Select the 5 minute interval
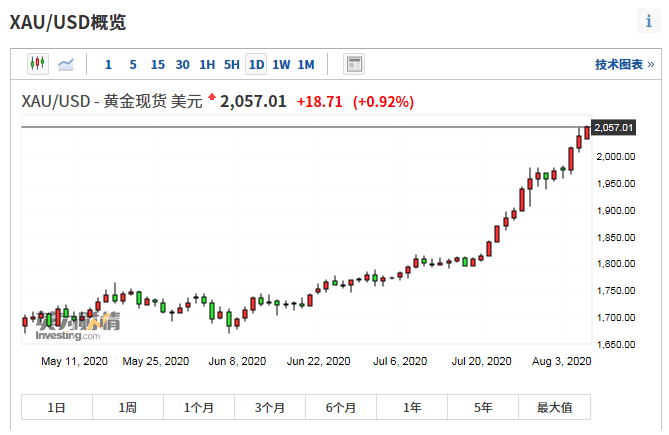Screen dimensions: 669x435 133,65
